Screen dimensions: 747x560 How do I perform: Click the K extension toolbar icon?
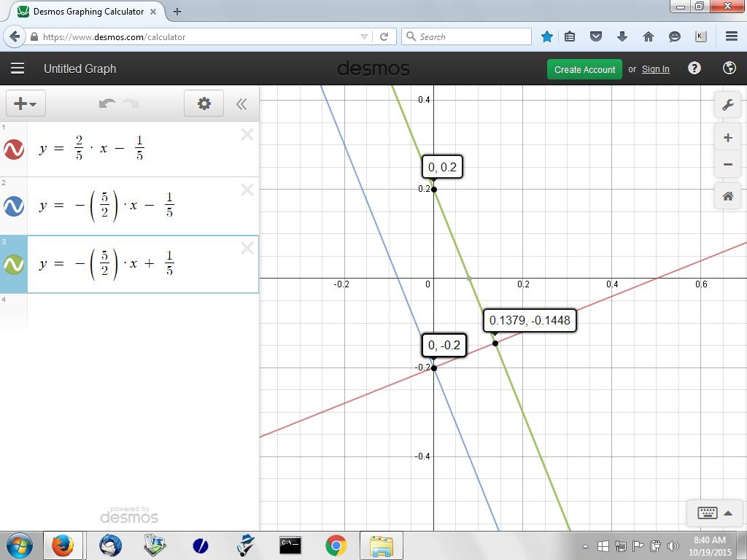point(701,36)
